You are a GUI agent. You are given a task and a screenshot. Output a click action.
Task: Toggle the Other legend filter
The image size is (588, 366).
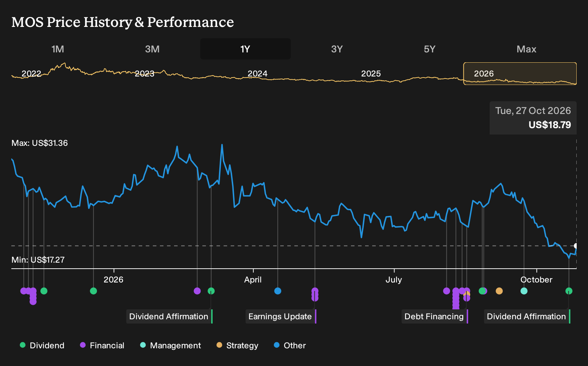290,345
